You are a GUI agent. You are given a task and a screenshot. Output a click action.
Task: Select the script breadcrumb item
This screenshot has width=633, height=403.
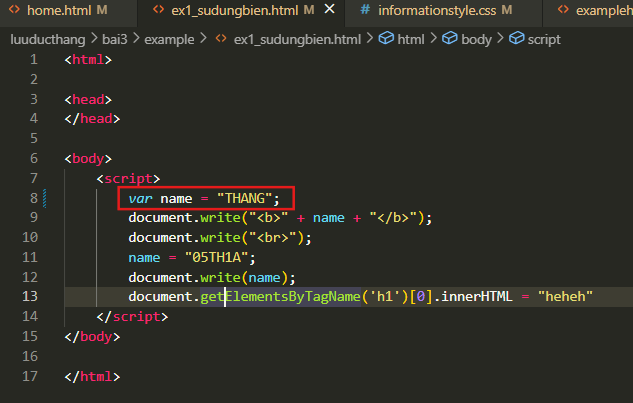pos(544,39)
